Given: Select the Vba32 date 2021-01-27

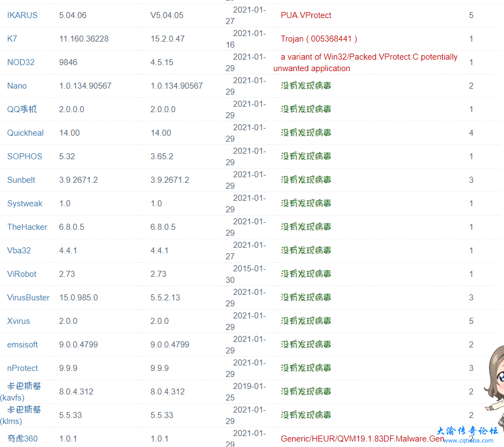Looking at the screenshot, I should click(x=246, y=251).
